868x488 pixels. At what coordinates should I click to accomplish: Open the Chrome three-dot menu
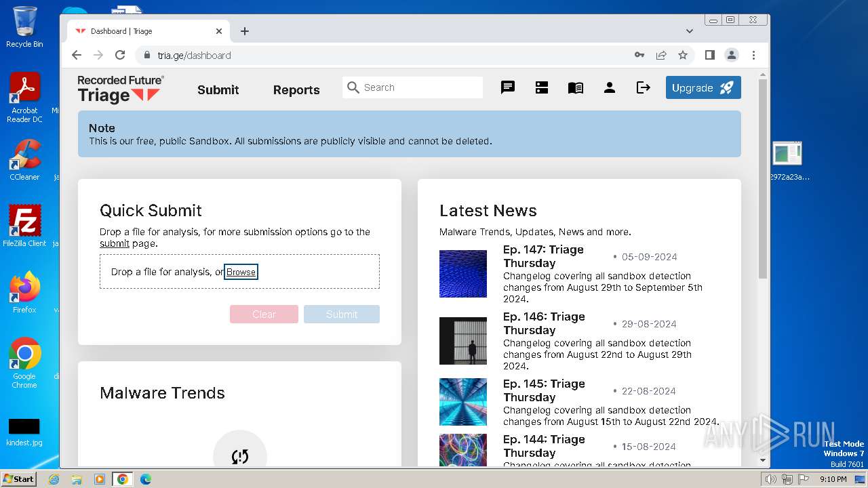[x=753, y=55]
